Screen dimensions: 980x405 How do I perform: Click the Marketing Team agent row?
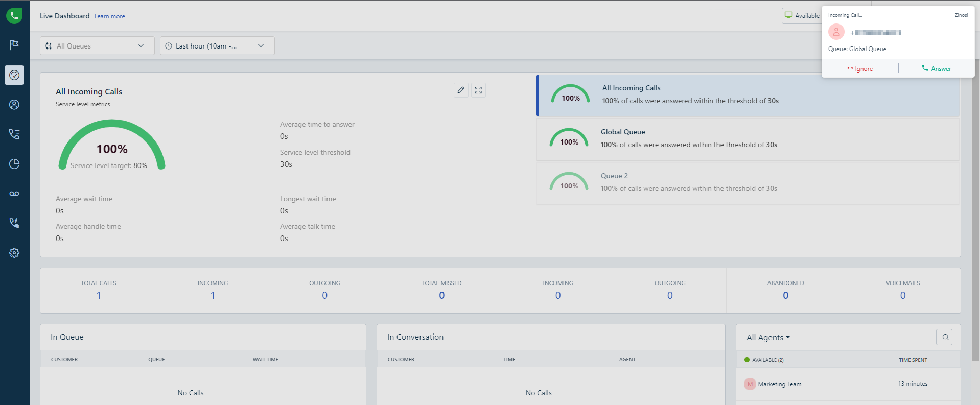click(848, 384)
